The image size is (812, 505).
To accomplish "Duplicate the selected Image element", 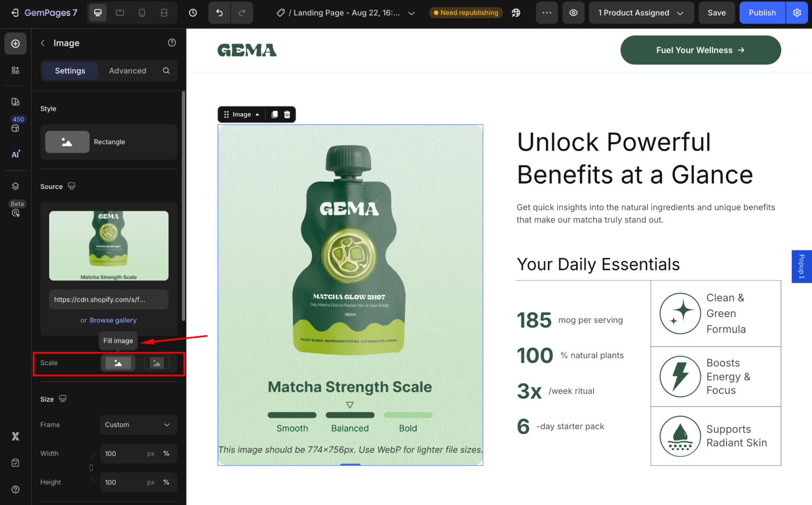I will tap(275, 114).
